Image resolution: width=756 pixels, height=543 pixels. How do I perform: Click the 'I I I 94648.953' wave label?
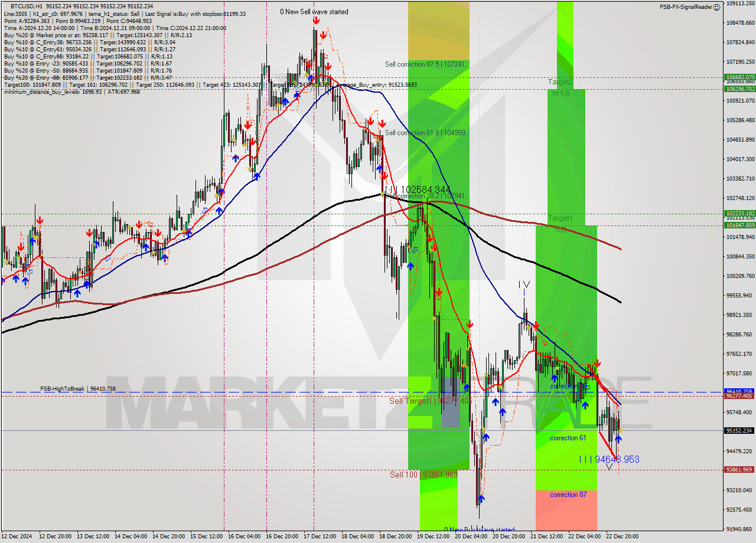coord(609,459)
